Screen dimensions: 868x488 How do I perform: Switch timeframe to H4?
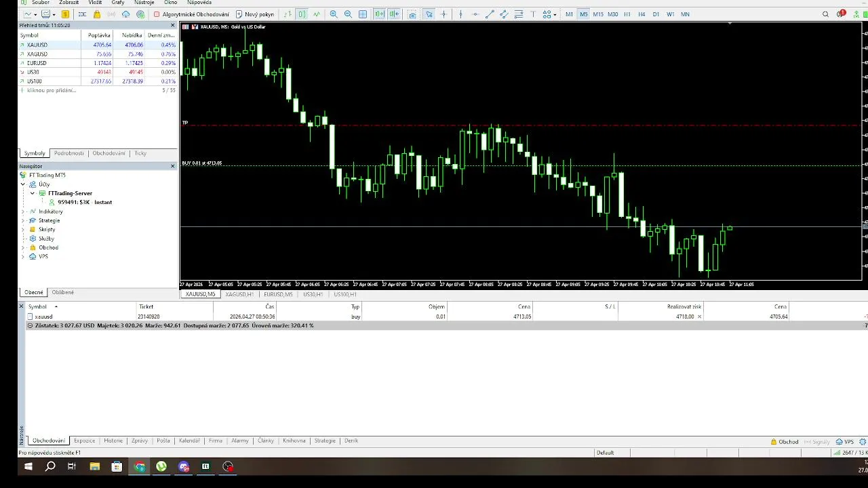pos(642,14)
